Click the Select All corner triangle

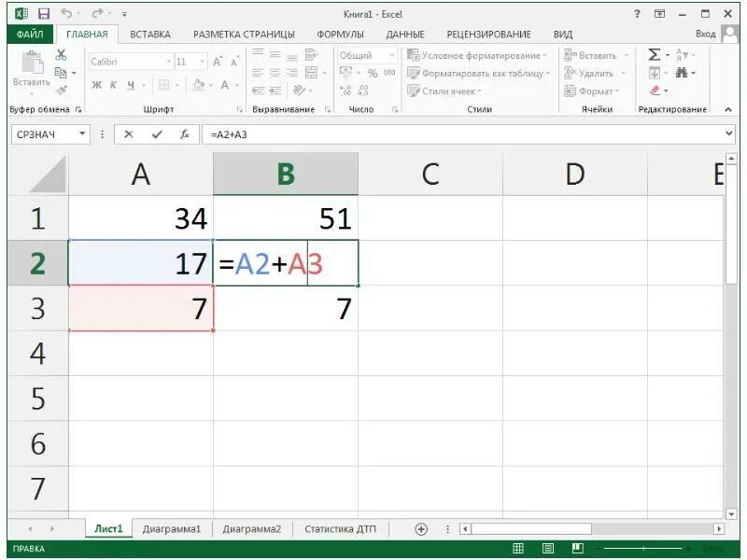(48, 175)
